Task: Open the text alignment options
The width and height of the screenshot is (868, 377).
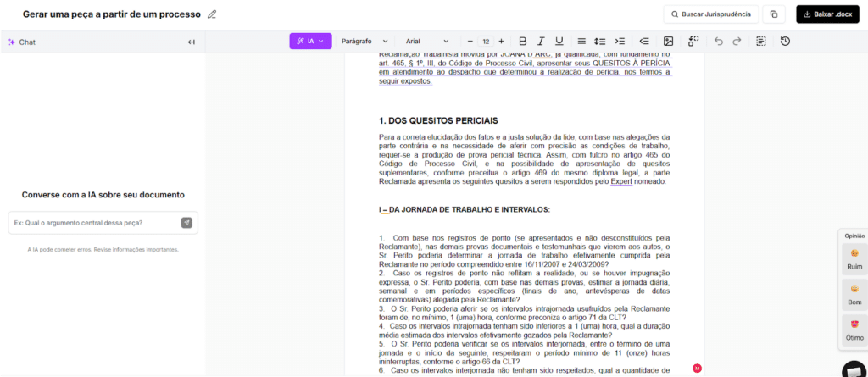Action: (x=581, y=41)
